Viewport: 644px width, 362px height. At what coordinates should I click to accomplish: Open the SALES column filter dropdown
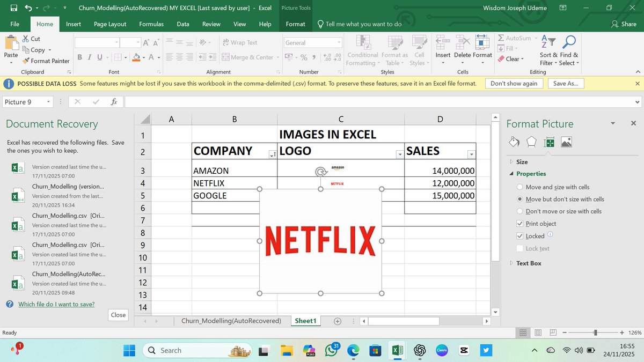[471, 154]
